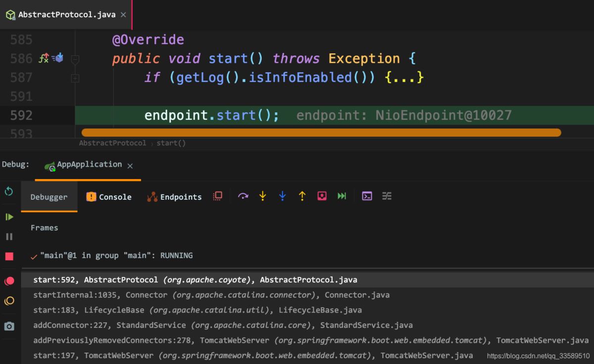The height and width of the screenshot is (364, 594).
Task: Toggle Mute Breakpoints icon
Action: coord(9,301)
